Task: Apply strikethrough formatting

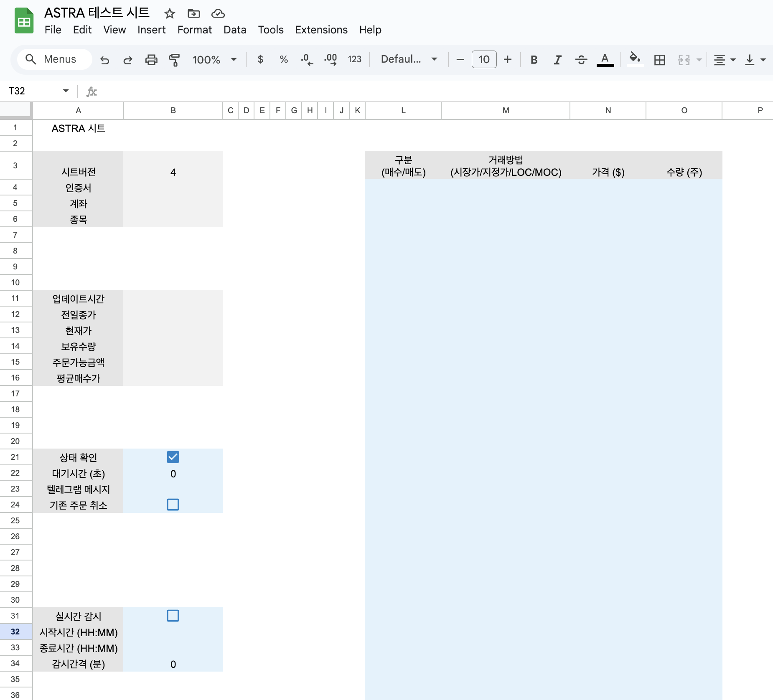Action: click(x=581, y=60)
